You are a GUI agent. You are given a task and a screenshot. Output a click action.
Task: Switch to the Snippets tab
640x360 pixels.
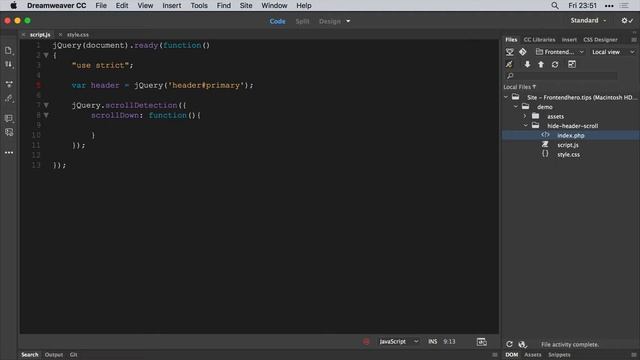pos(559,355)
